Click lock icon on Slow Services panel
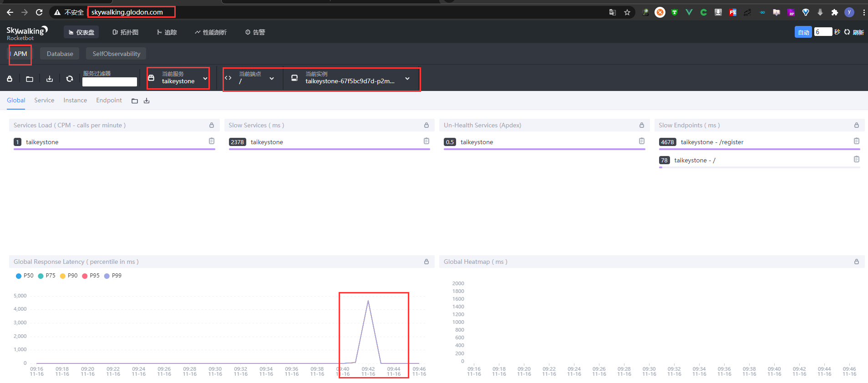The image size is (868, 383). [426, 125]
